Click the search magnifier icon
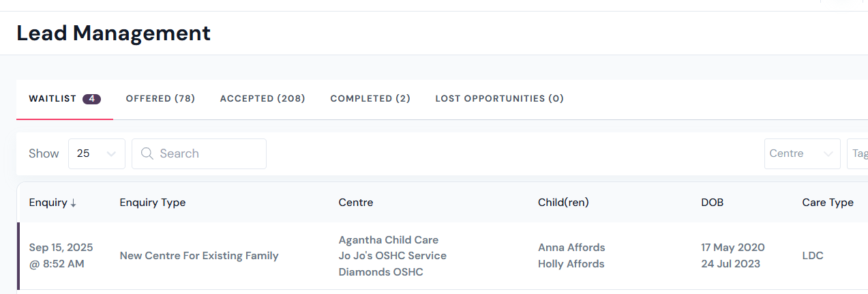Image resolution: width=868 pixels, height=294 pixels. (x=147, y=153)
